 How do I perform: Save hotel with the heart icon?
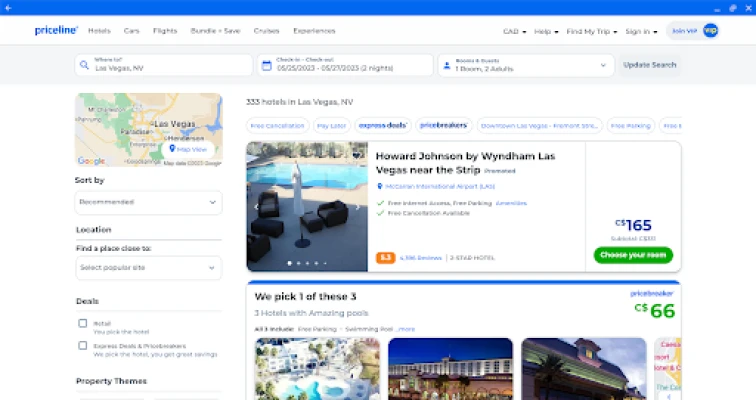(x=358, y=154)
